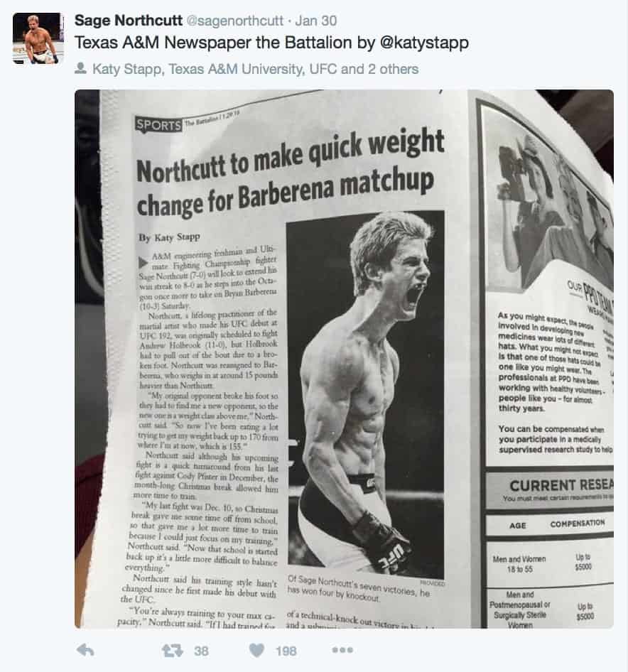This screenshot has height=672, width=628.
Task: Open the three-dot more options icon
Action: (x=342, y=650)
